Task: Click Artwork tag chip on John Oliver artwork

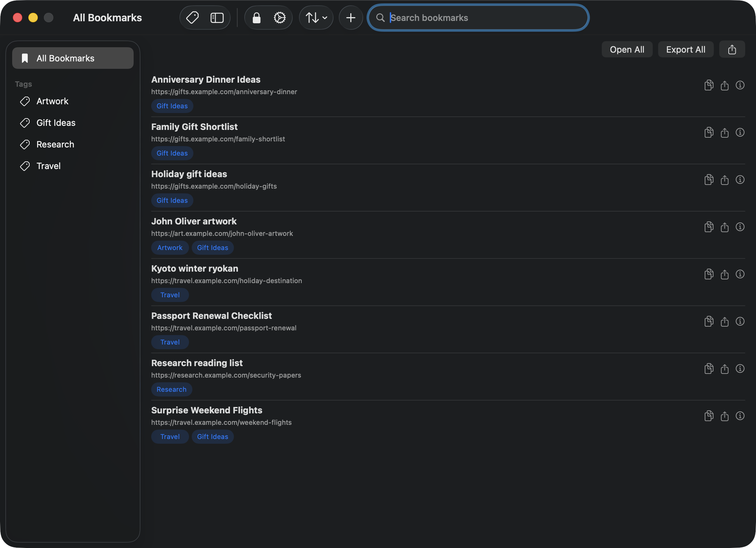Action: click(170, 248)
